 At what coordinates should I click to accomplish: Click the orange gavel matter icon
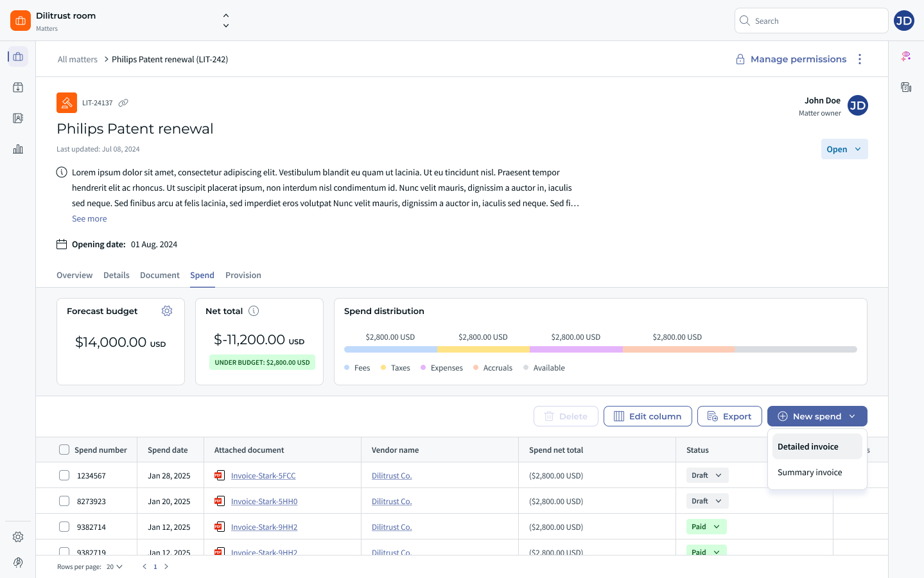[67, 103]
